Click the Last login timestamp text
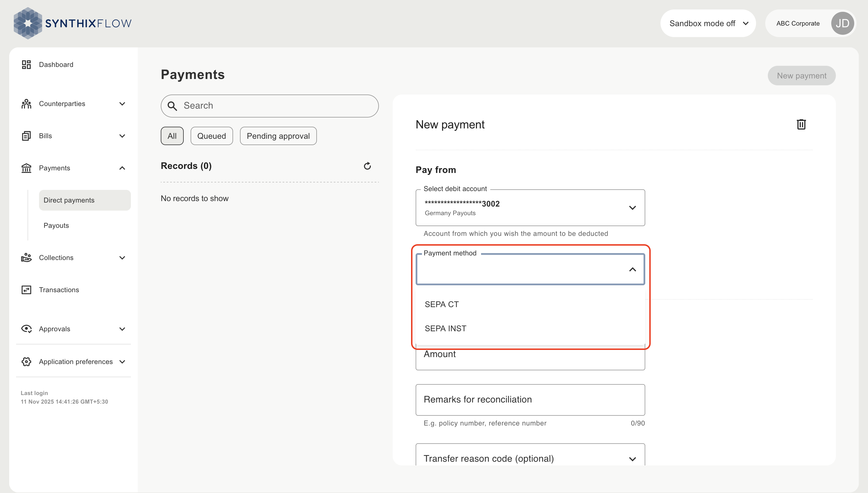This screenshot has height=493, width=868. point(64,402)
